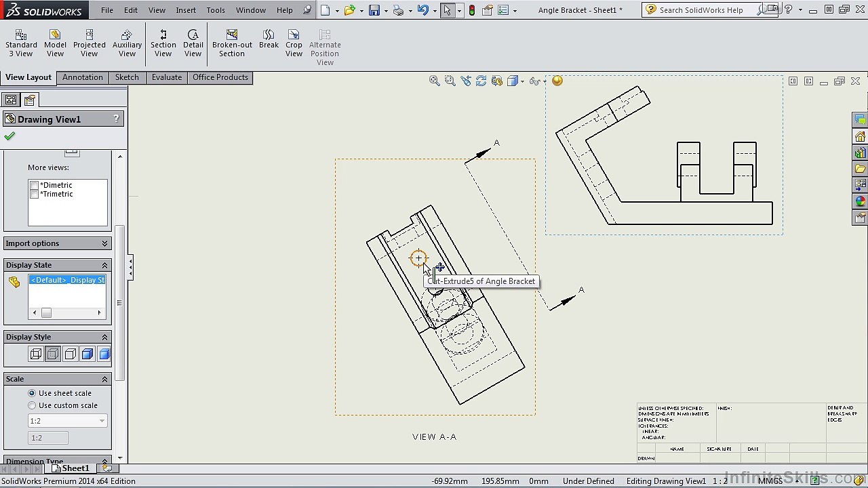Image resolution: width=868 pixels, height=488 pixels.
Task: Select Use custom scale
Action: [x=32, y=405]
